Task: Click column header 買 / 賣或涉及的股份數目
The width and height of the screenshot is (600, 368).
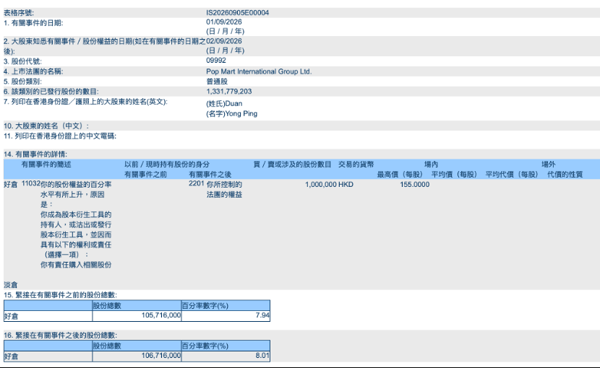Action: pyautogui.click(x=292, y=164)
